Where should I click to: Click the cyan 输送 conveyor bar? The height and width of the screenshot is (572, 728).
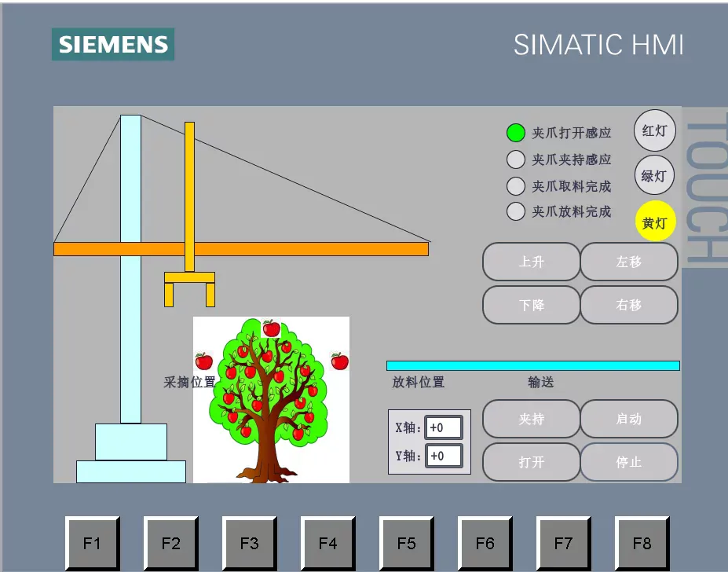(532, 365)
